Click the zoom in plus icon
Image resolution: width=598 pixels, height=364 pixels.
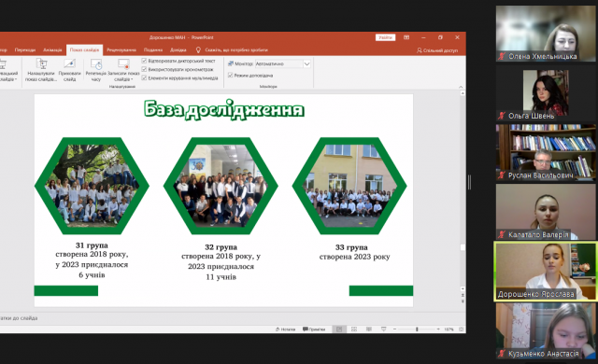click(438, 329)
